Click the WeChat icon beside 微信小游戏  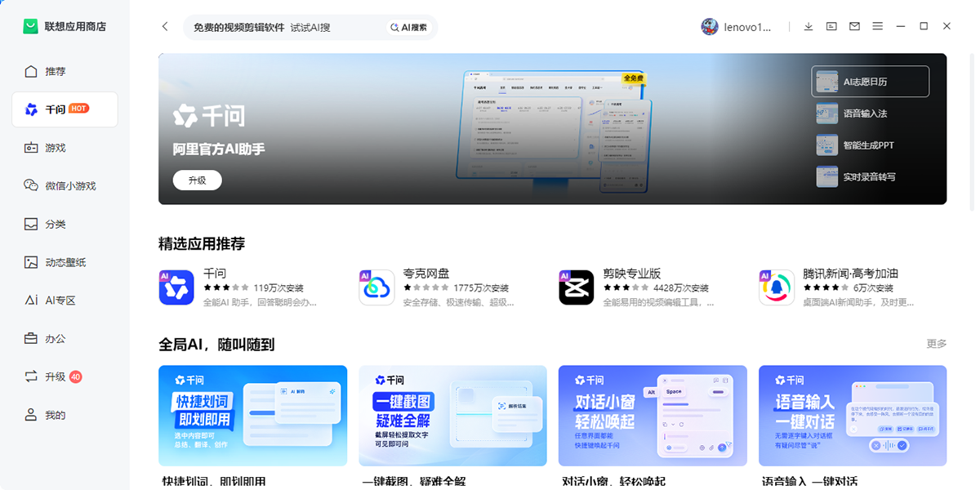pos(31,185)
